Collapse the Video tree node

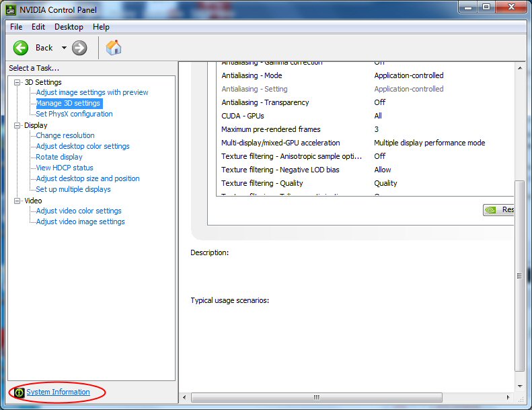(x=17, y=201)
